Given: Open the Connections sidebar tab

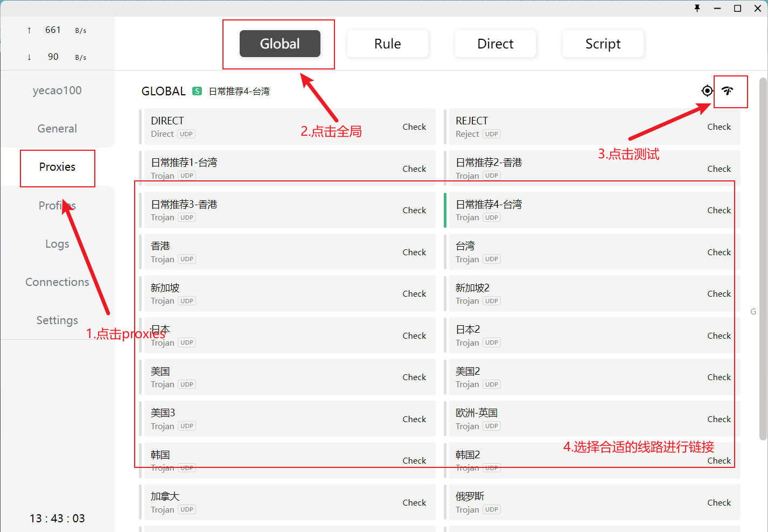Looking at the screenshot, I should point(57,282).
